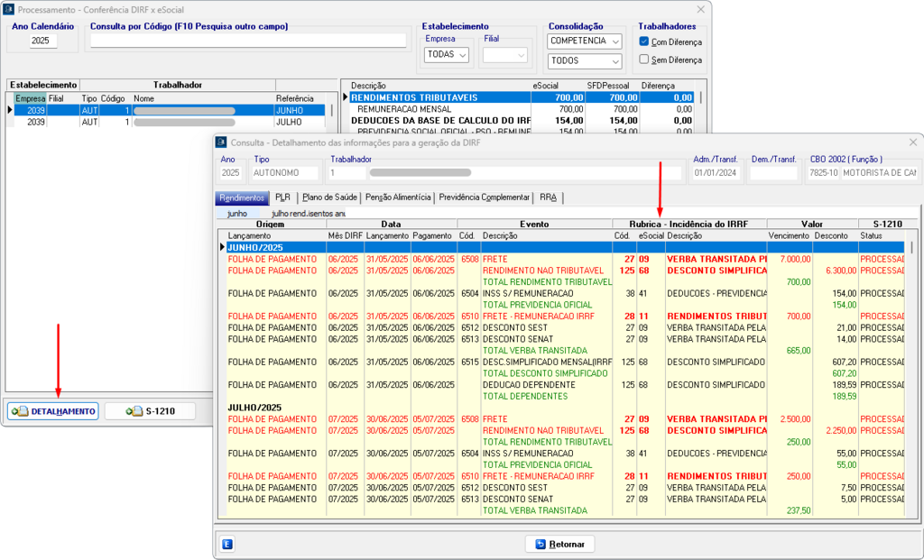This screenshot has height=560, width=924.
Task: Toggle the Com Diferença checkbox
Action: click(644, 41)
